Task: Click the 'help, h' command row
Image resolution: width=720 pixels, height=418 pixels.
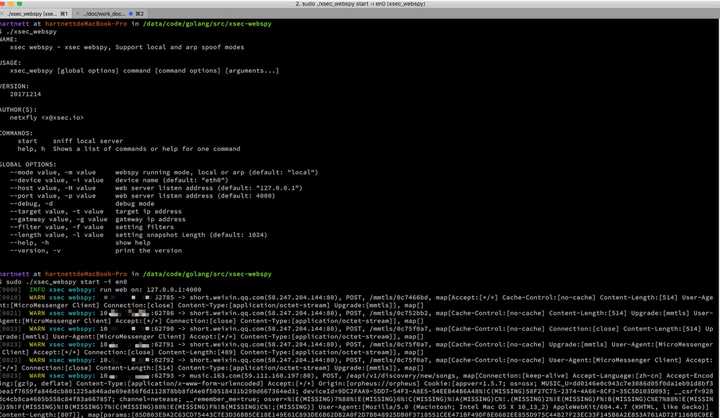Action: pyautogui.click(x=129, y=149)
